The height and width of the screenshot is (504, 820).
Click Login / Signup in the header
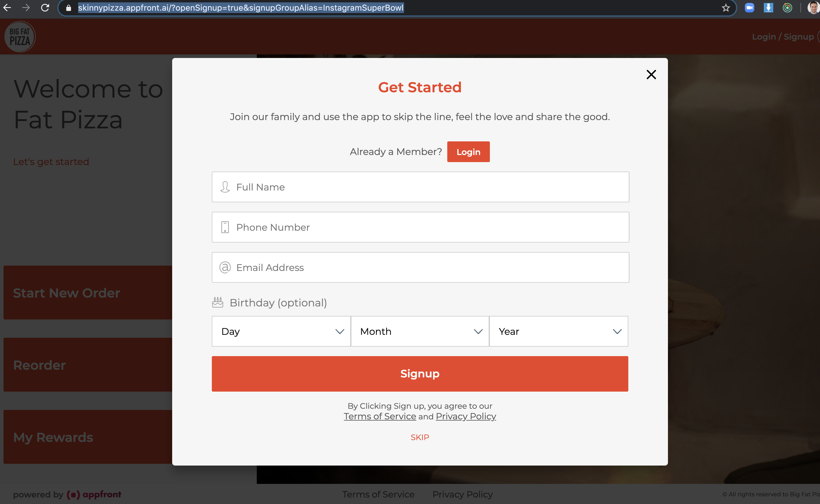(783, 37)
